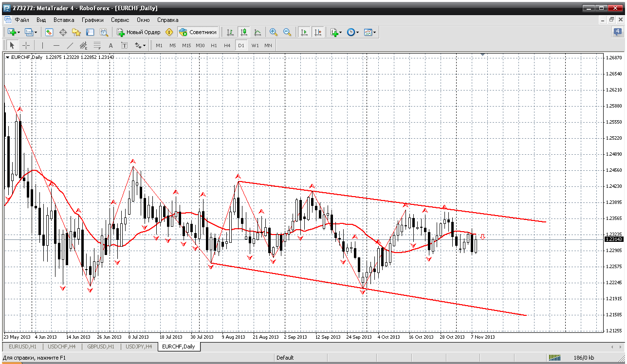Click the Новый Ордер button
Image resolution: width=627 pixels, height=364 pixels.
(x=139, y=32)
